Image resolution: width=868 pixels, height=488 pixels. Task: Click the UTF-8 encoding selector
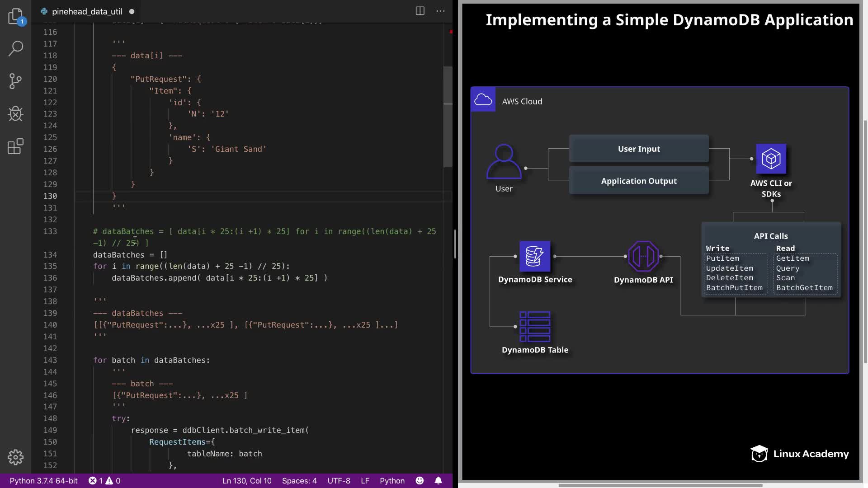(x=339, y=481)
